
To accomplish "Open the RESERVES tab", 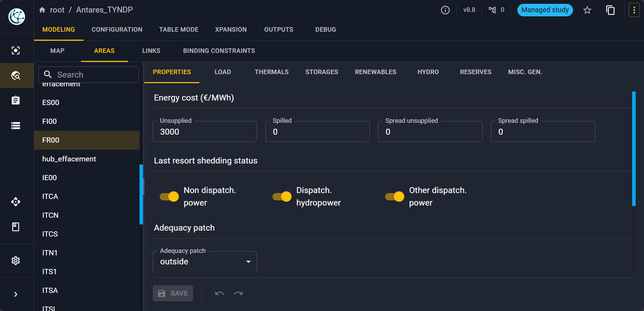I will click(x=476, y=72).
